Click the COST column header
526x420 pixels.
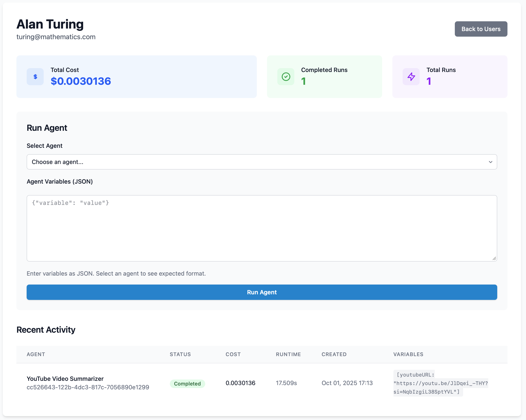point(233,354)
